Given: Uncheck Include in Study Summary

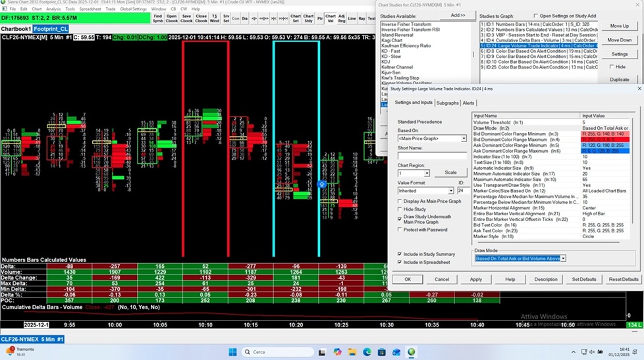Looking at the screenshot, I should coord(400,254).
